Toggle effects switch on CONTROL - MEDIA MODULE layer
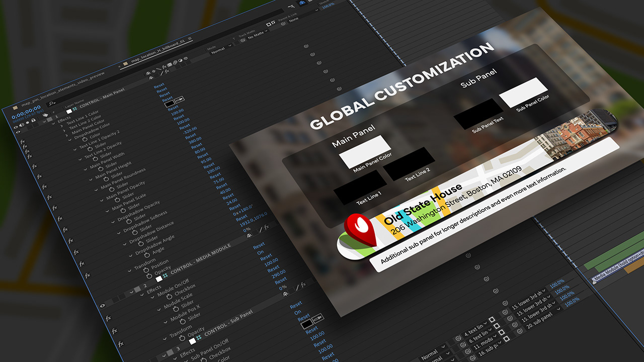Screen dimensions: 644x362 267,226
